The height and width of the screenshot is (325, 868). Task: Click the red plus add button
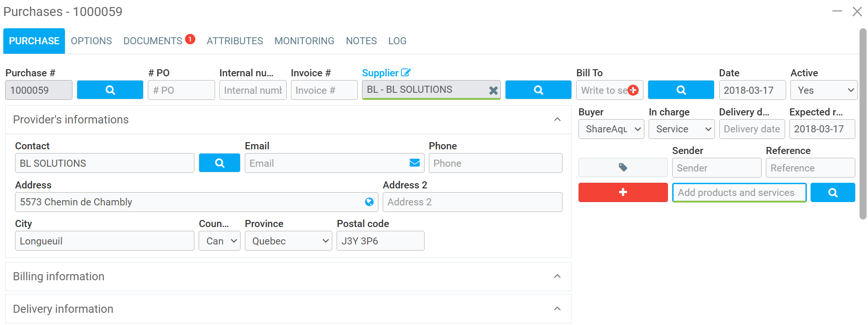point(623,193)
